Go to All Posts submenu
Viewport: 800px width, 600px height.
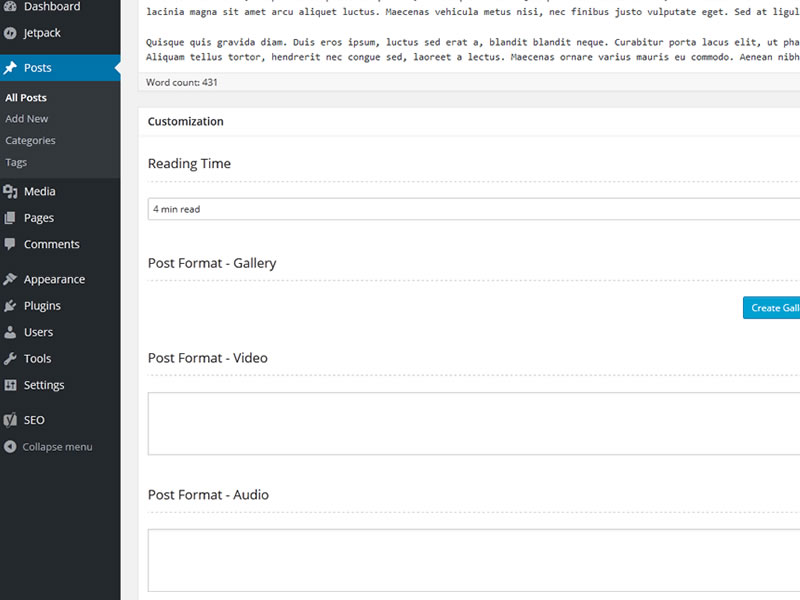pyautogui.click(x=26, y=98)
